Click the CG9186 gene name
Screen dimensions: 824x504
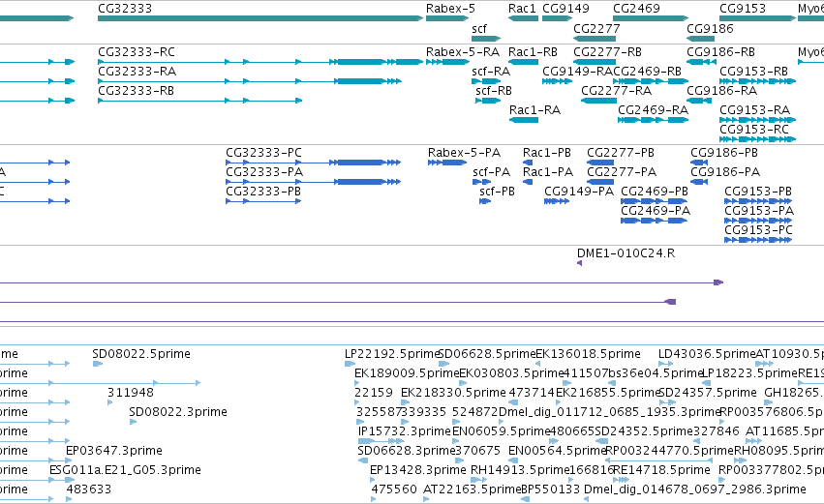click(710, 28)
